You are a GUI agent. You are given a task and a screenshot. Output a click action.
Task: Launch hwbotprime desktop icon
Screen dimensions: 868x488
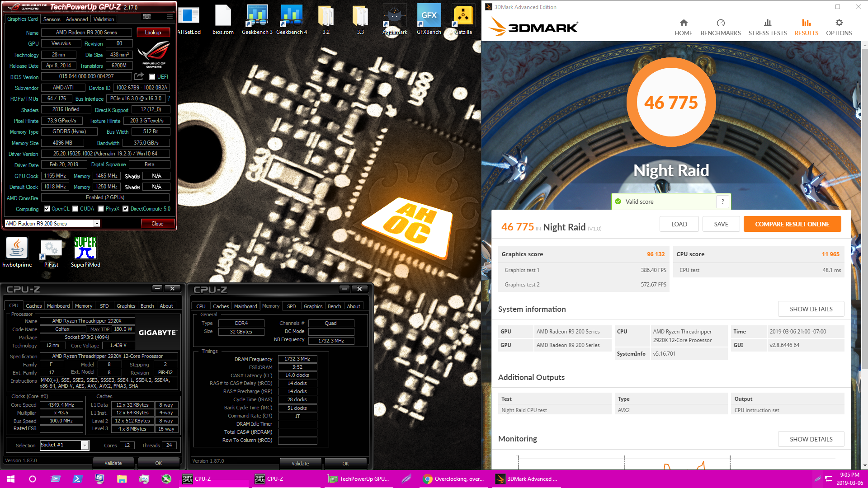click(17, 252)
